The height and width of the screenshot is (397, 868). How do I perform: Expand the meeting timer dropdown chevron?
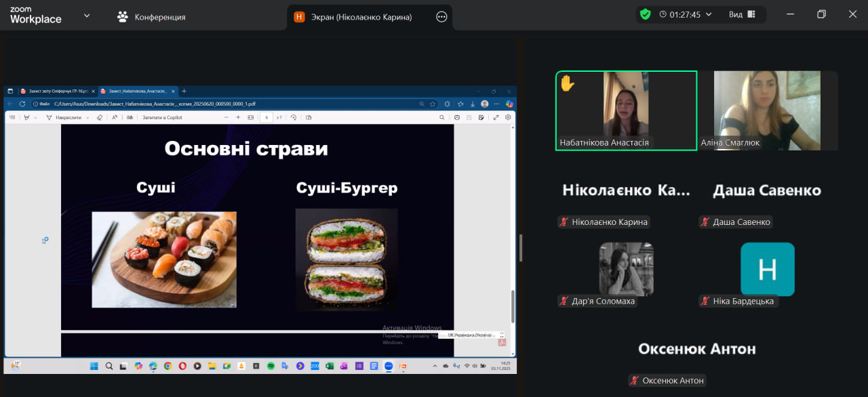click(709, 14)
